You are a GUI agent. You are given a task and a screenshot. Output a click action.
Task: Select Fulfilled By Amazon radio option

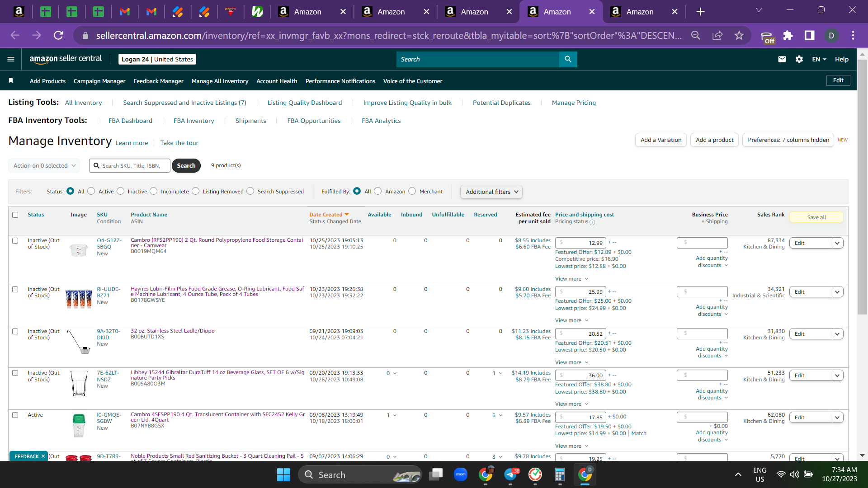pos(378,191)
